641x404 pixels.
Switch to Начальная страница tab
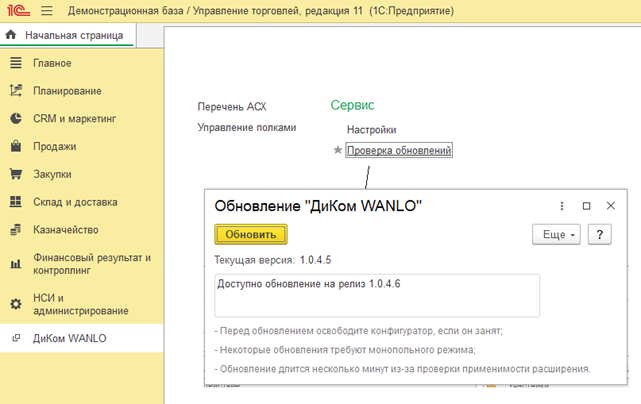[x=66, y=35]
